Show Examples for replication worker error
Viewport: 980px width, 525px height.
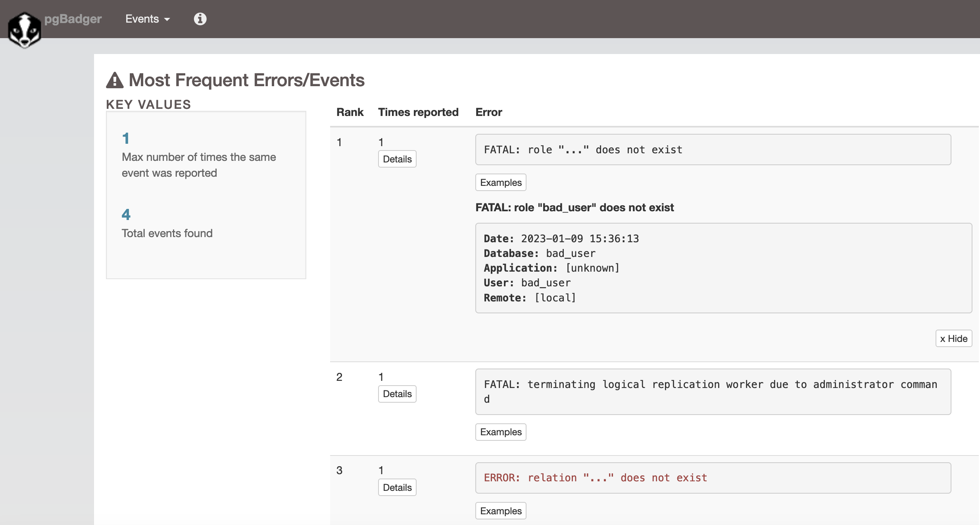click(501, 432)
